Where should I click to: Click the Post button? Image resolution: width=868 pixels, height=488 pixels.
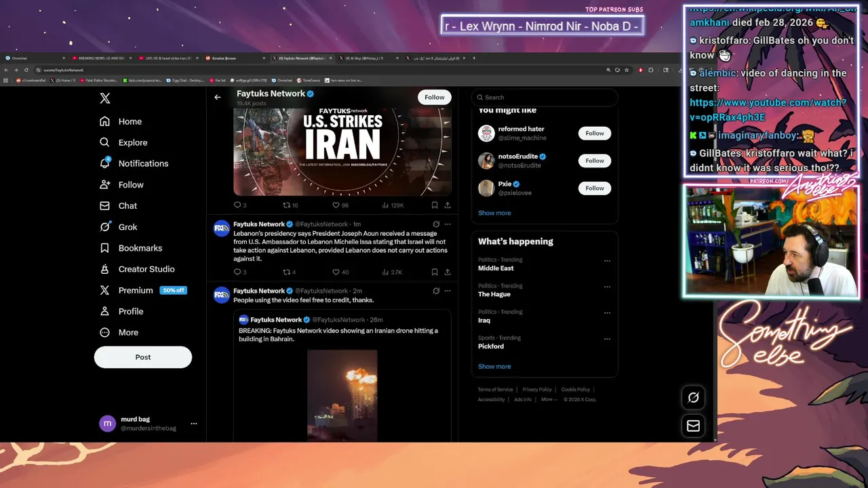[x=143, y=357]
